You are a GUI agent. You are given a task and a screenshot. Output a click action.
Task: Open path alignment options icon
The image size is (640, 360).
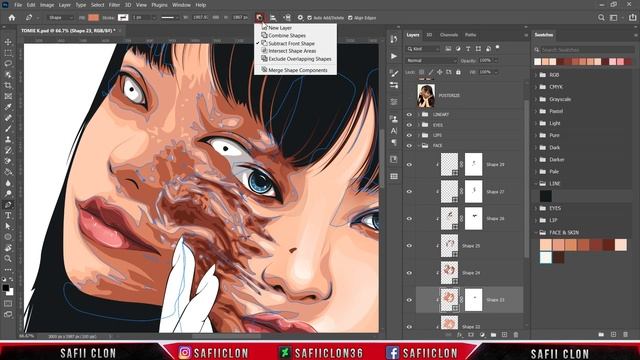(273, 18)
